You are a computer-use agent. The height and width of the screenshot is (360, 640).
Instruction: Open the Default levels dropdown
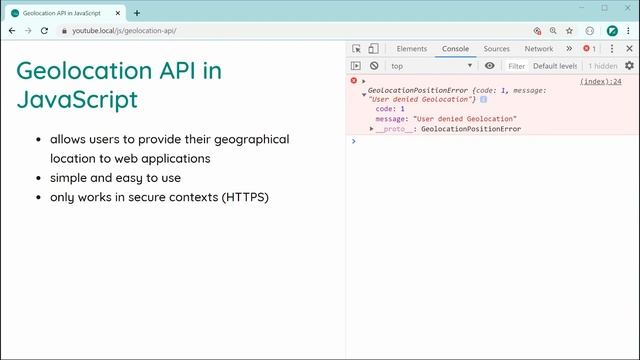pyautogui.click(x=555, y=66)
